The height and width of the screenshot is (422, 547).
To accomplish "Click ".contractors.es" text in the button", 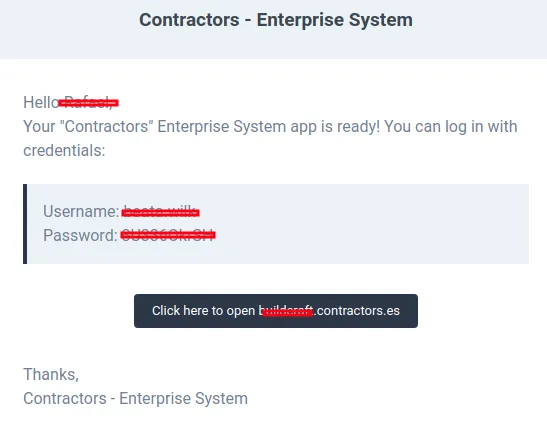I will [x=357, y=311].
